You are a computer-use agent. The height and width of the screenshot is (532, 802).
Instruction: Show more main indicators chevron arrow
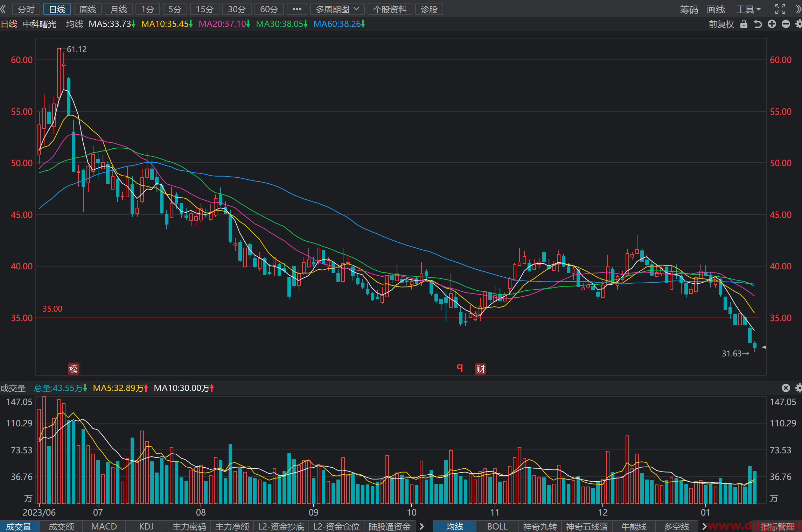click(704, 526)
